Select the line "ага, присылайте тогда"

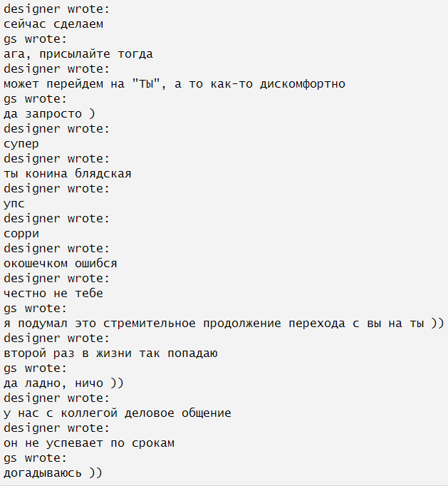[x=78, y=54]
